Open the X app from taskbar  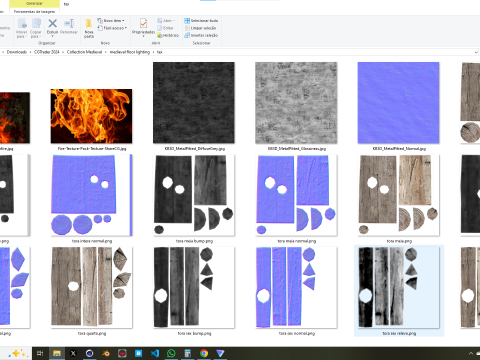point(73,353)
